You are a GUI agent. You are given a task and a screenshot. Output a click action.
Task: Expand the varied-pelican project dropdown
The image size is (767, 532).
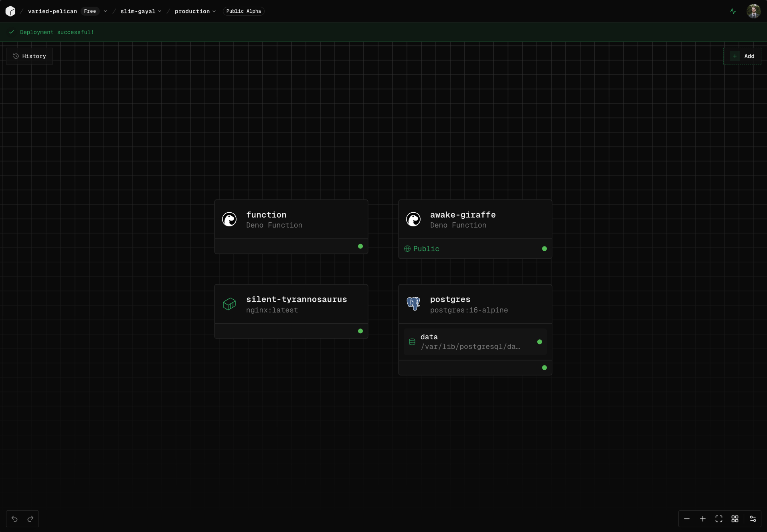tap(105, 11)
